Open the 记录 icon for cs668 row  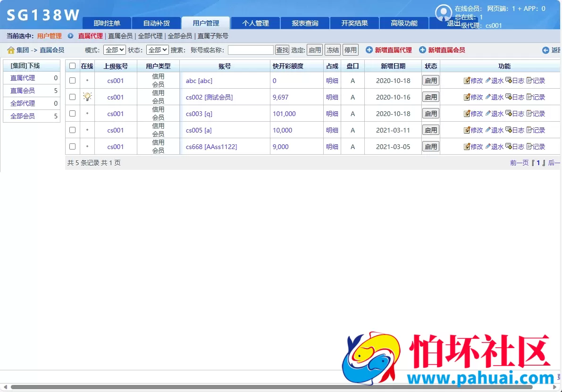point(529,147)
